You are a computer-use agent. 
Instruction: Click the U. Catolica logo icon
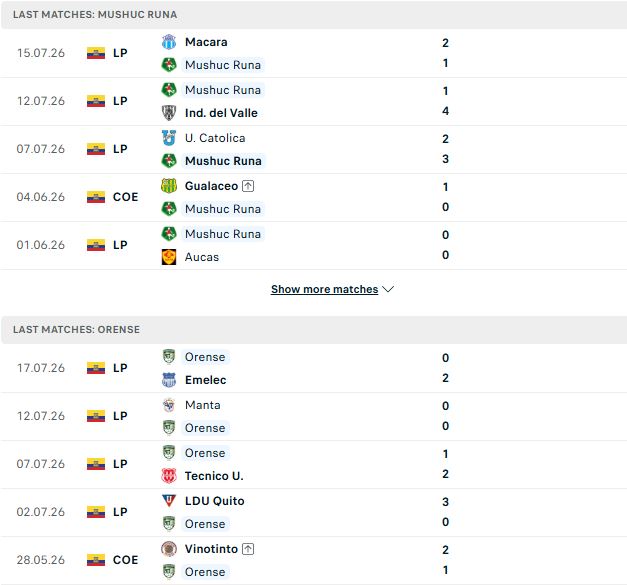(x=169, y=138)
